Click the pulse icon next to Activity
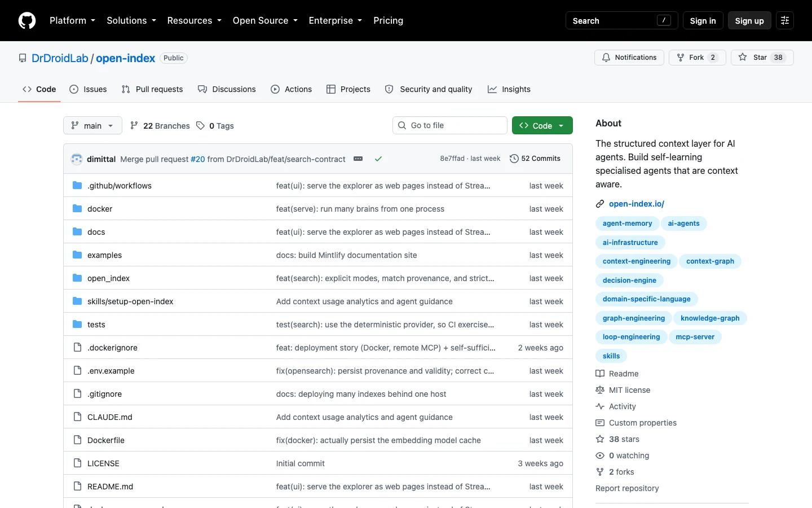Screen dimensions: 812x508 [x=600, y=406]
